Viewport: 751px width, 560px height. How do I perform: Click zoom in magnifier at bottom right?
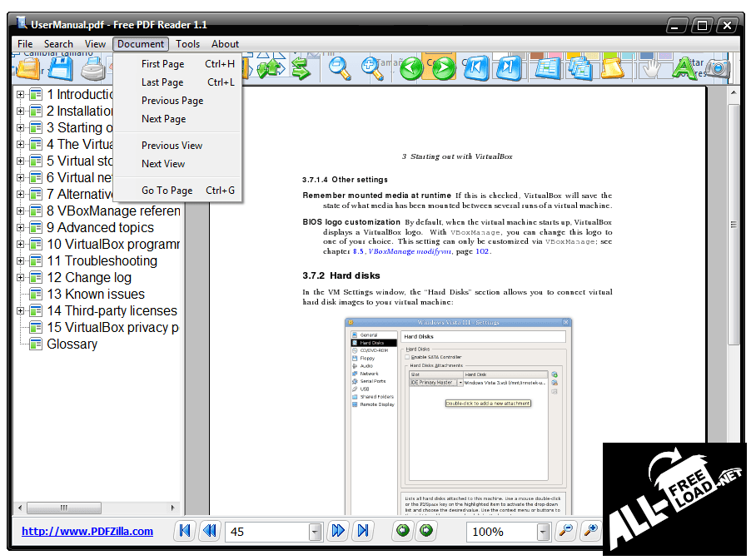590,531
